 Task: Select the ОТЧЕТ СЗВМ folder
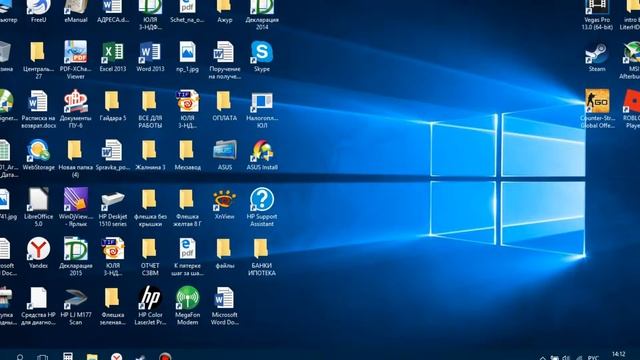pos(150,256)
